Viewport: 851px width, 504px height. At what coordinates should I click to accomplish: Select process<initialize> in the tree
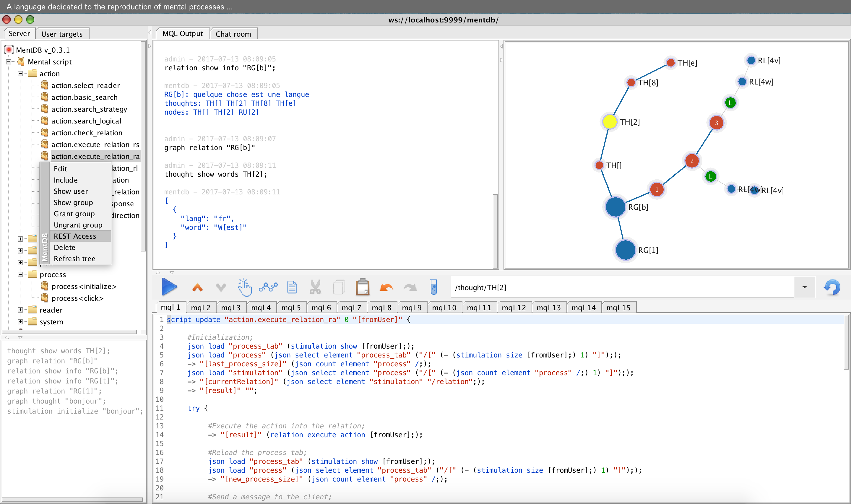[x=84, y=286]
